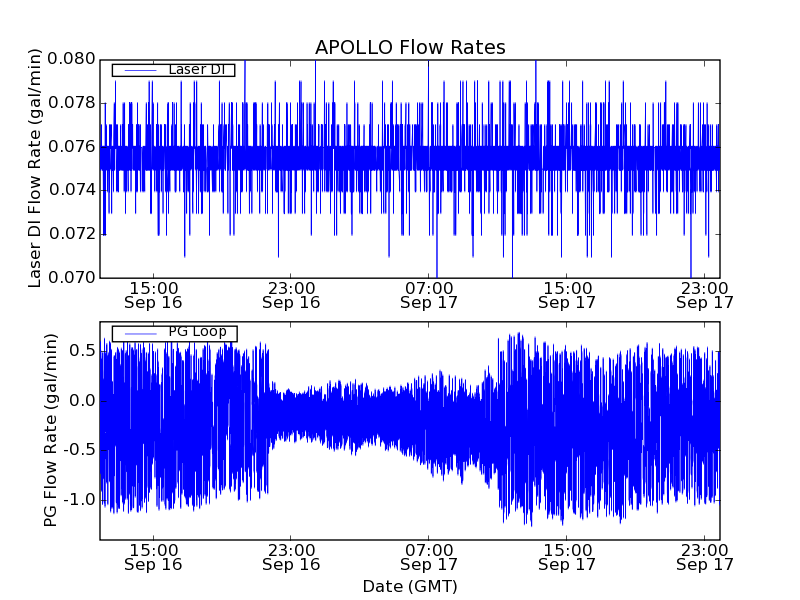The height and width of the screenshot is (600, 800).
Task: Click the 0.0 tick on the PG plot
Action: (81, 400)
